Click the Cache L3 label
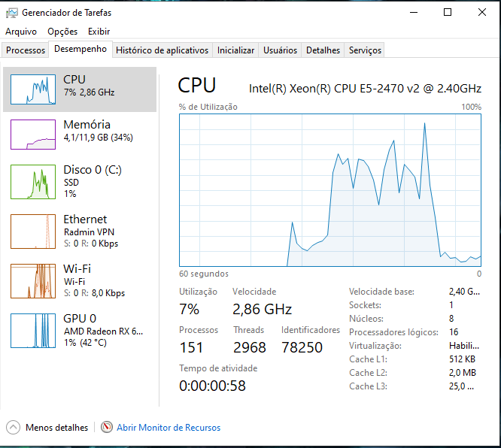The height and width of the screenshot is (448, 501). click(x=368, y=386)
